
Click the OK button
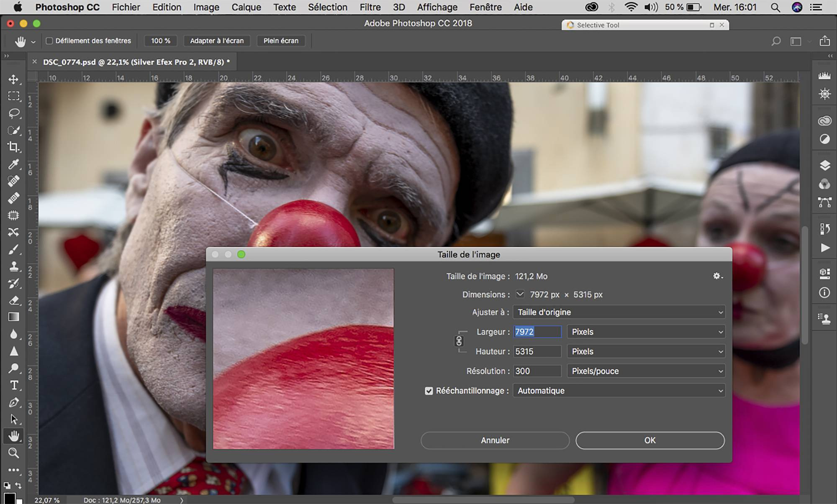[x=650, y=440]
